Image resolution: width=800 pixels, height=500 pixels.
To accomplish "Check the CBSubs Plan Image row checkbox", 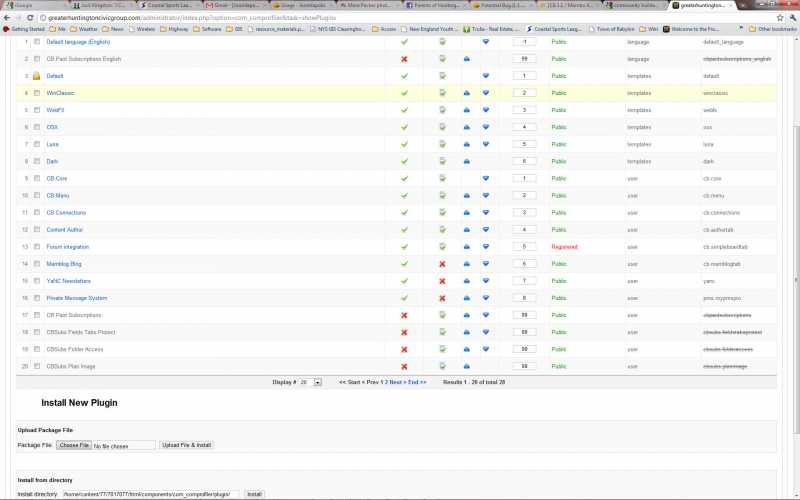I will (x=37, y=366).
